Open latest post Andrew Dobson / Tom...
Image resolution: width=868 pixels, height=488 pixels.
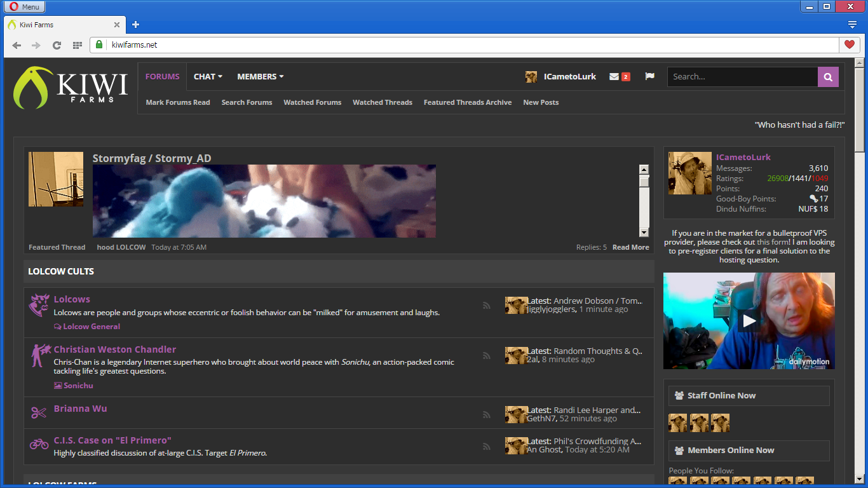[x=597, y=301]
